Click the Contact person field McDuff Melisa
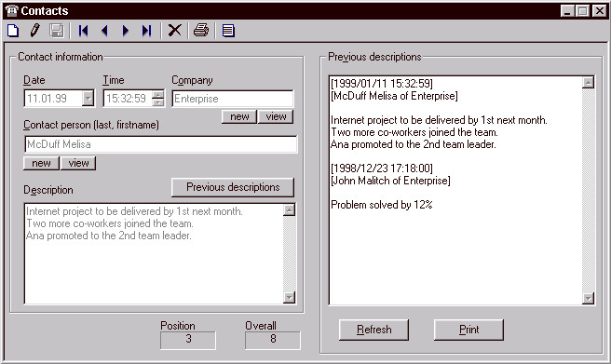Screen dimensions: 611x364 (160, 144)
